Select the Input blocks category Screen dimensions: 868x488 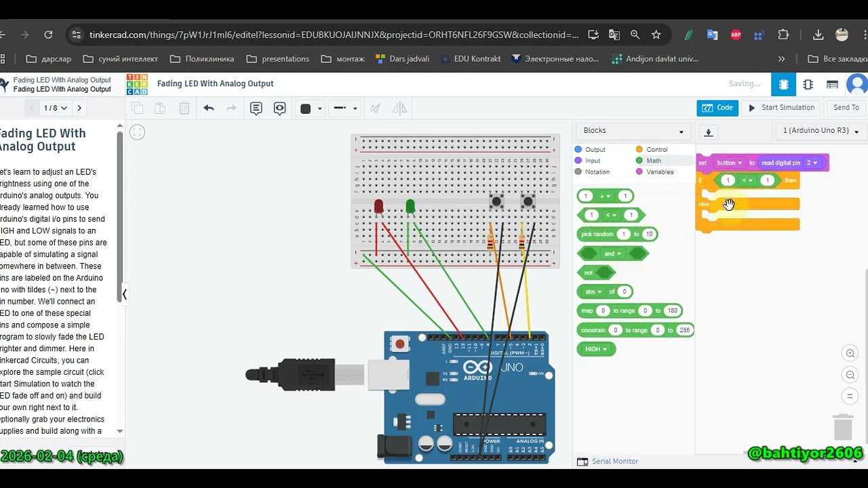point(587,161)
